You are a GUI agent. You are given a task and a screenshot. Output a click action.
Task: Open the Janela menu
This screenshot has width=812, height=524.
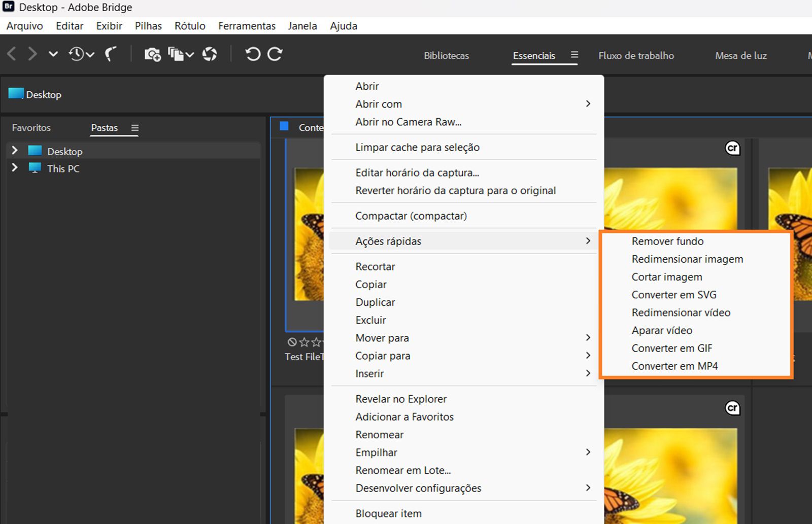pos(302,26)
